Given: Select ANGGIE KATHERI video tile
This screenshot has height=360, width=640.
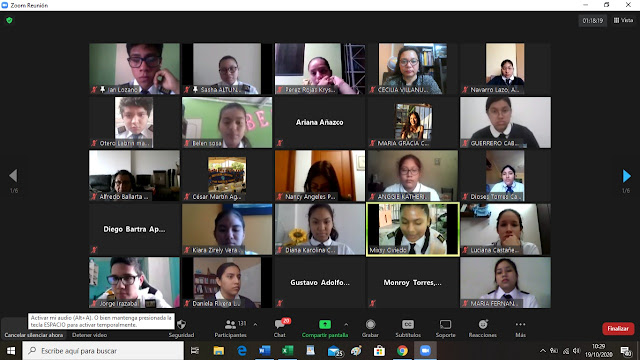Looking at the screenshot, I should coord(413,176).
